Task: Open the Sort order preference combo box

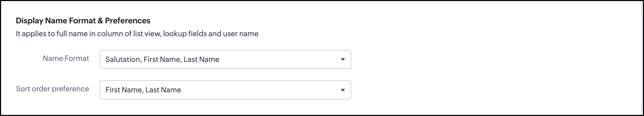Action: 225,90
